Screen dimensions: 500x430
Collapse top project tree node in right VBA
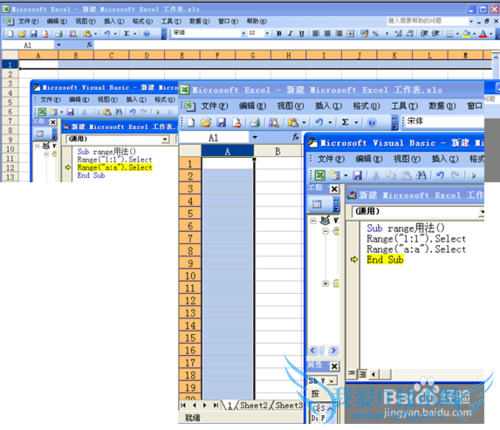tap(313, 220)
